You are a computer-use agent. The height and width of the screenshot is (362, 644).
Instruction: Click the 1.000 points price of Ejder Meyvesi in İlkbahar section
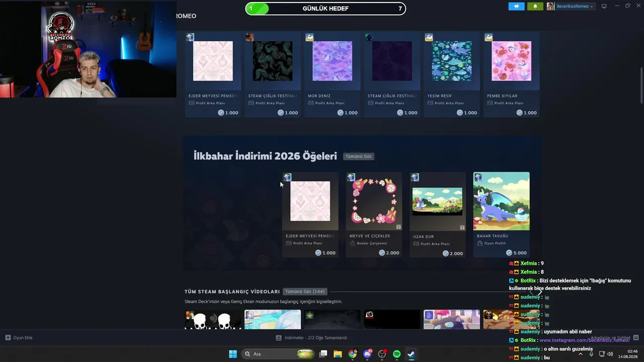pos(326,253)
